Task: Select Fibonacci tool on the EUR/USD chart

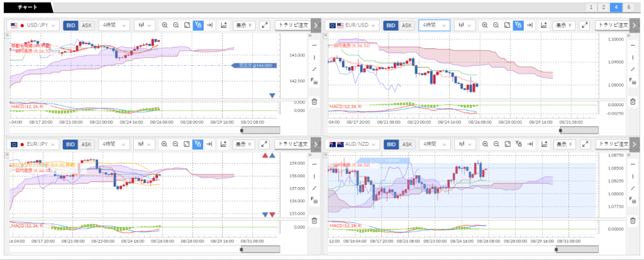Action: point(632,81)
